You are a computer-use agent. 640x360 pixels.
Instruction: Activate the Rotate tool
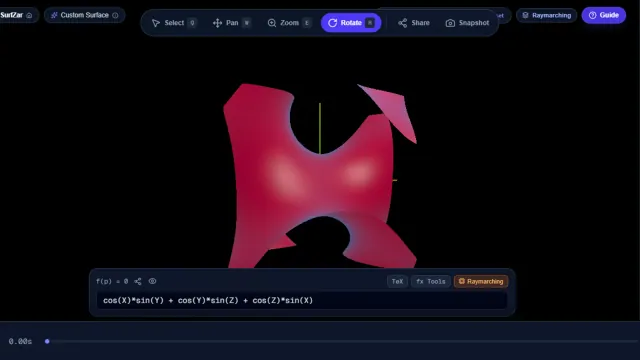[351, 23]
